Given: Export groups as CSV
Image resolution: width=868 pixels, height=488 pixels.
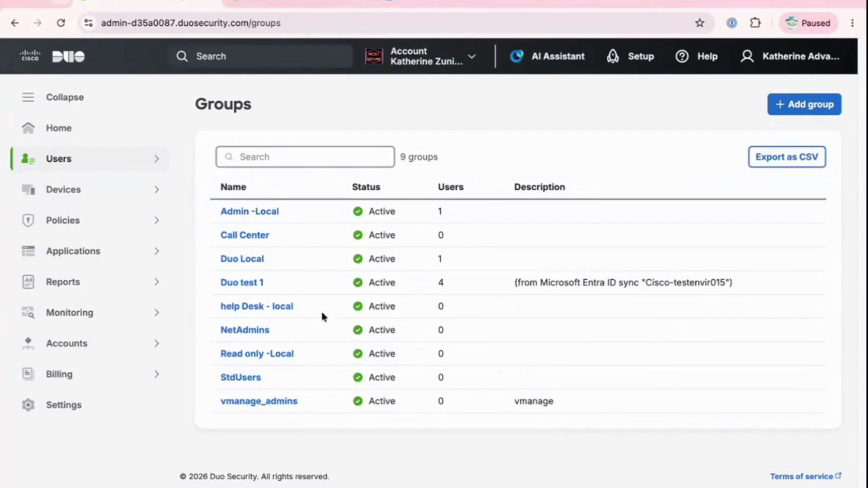Looking at the screenshot, I should pyautogui.click(x=787, y=157).
